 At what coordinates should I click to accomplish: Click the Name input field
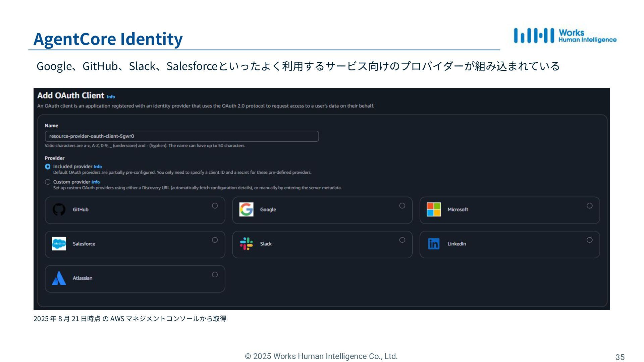click(x=182, y=136)
